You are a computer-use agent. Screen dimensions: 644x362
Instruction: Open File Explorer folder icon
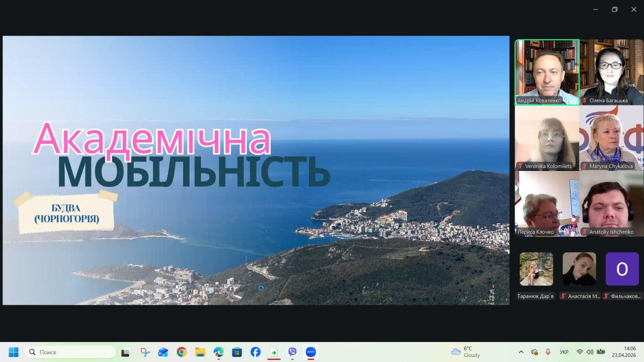pyautogui.click(x=200, y=352)
